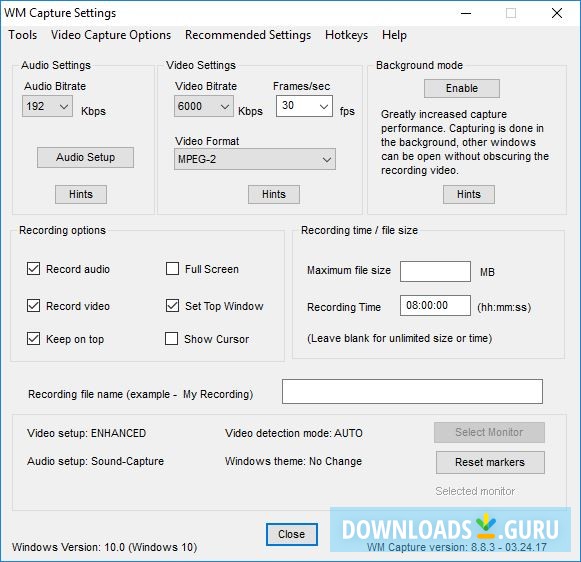Open the Help menu
The image size is (581, 562).
click(394, 35)
